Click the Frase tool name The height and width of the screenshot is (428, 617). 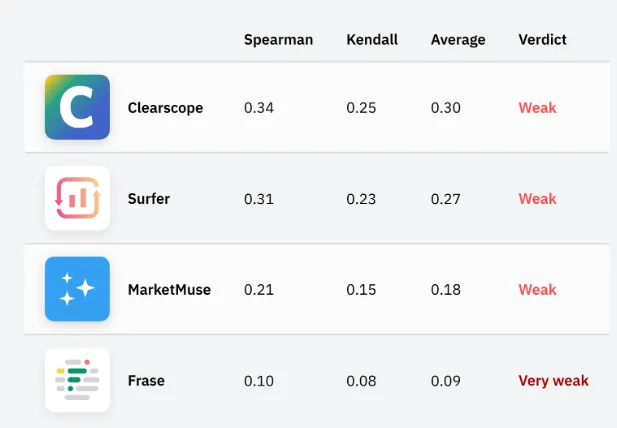(x=146, y=380)
